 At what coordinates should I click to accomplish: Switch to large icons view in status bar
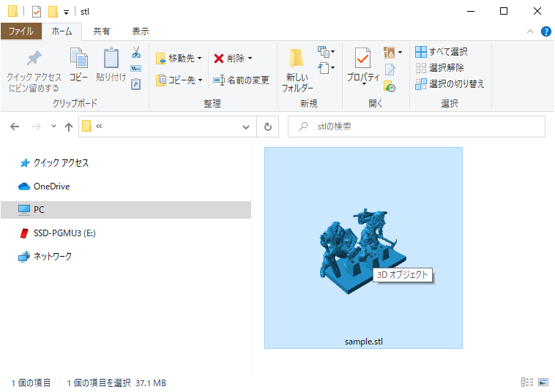click(x=543, y=382)
